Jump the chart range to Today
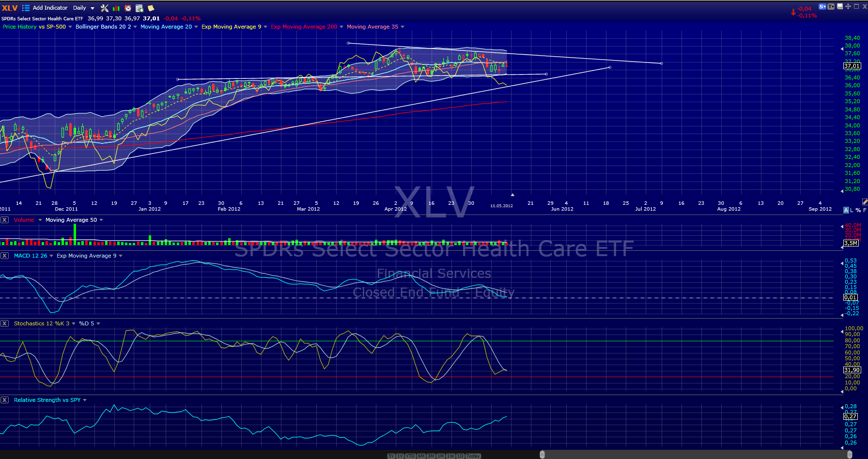This screenshot has height=459, width=868. [473, 456]
